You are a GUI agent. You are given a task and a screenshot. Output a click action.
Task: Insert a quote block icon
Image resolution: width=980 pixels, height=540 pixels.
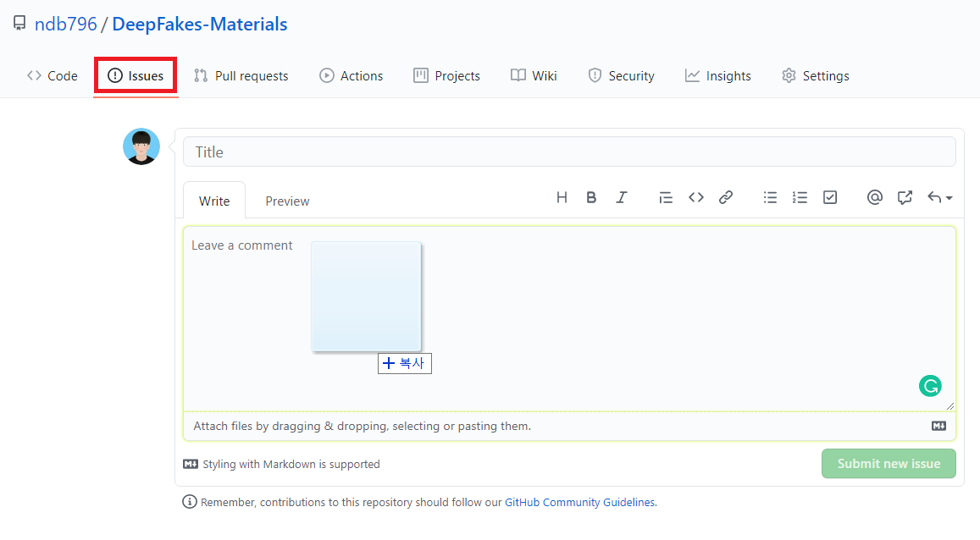pos(666,198)
